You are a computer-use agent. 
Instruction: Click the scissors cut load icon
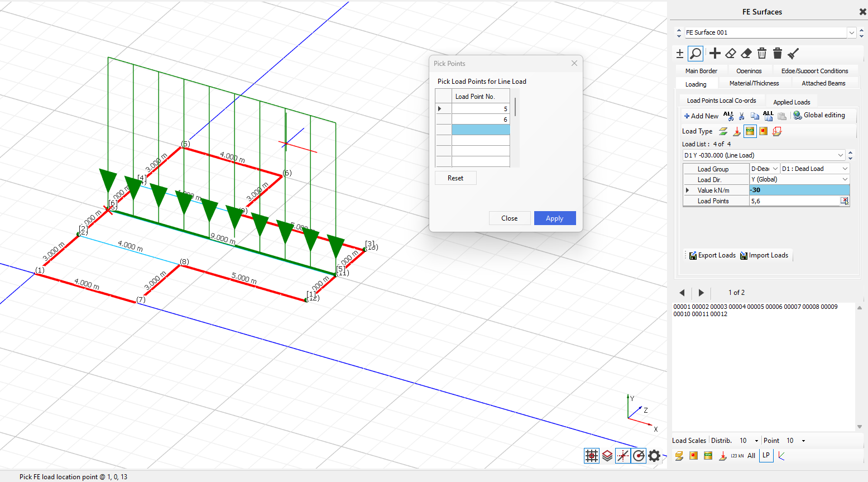(x=741, y=116)
